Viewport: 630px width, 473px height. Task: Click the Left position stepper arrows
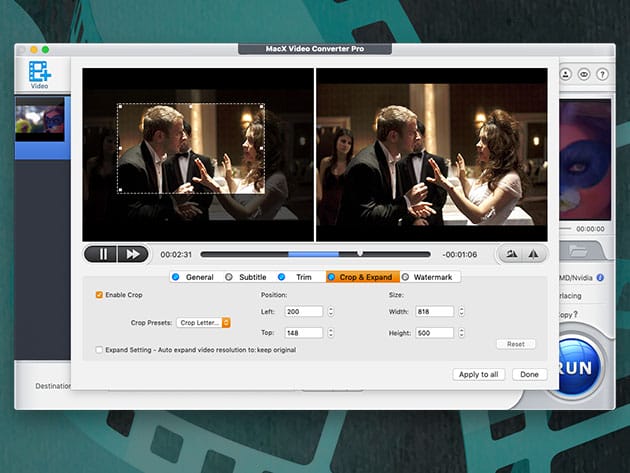pos(331,311)
